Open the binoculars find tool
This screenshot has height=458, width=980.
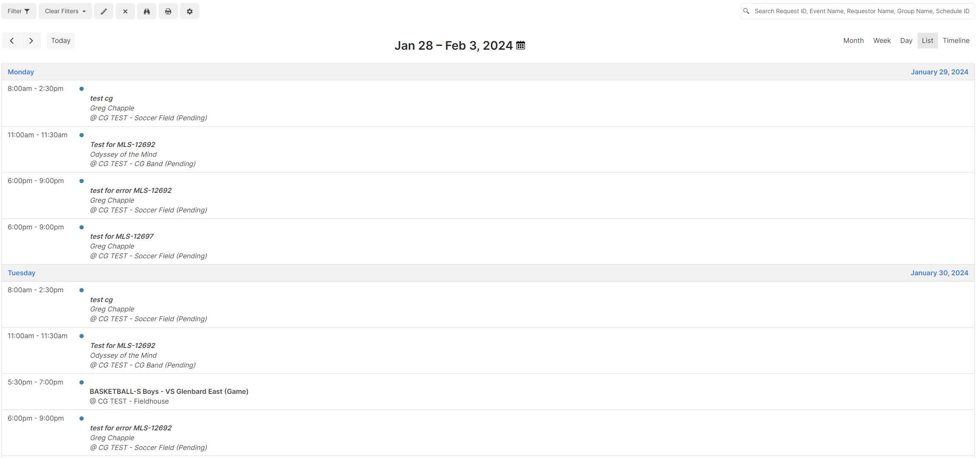point(146,11)
